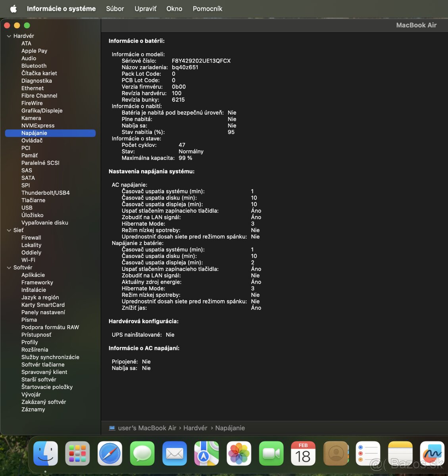Show Wi-Fi network information
The image size is (448, 476).
click(28, 260)
